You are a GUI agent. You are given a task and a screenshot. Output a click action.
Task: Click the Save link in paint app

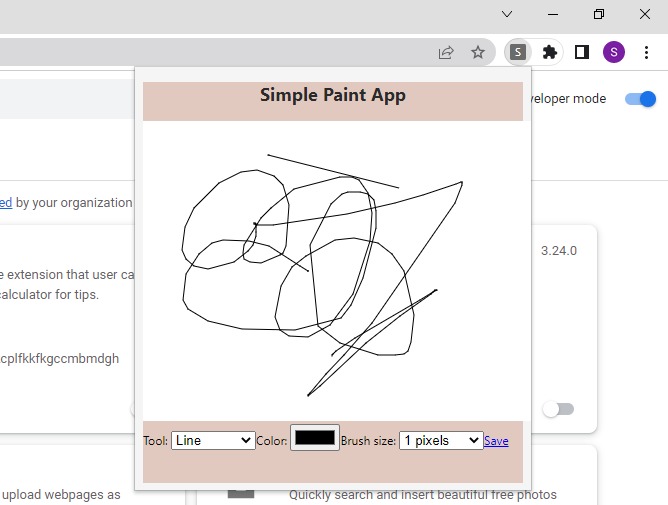(496, 441)
